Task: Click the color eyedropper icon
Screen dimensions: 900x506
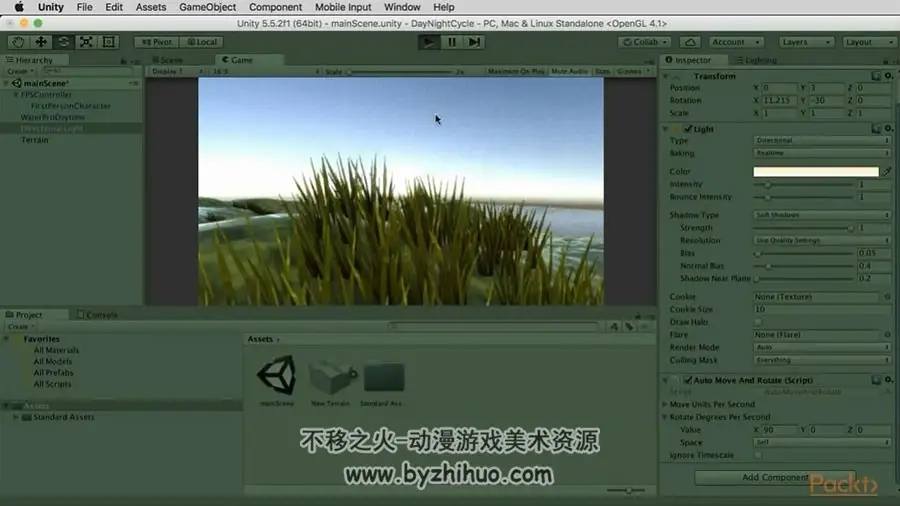Action: [x=887, y=171]
